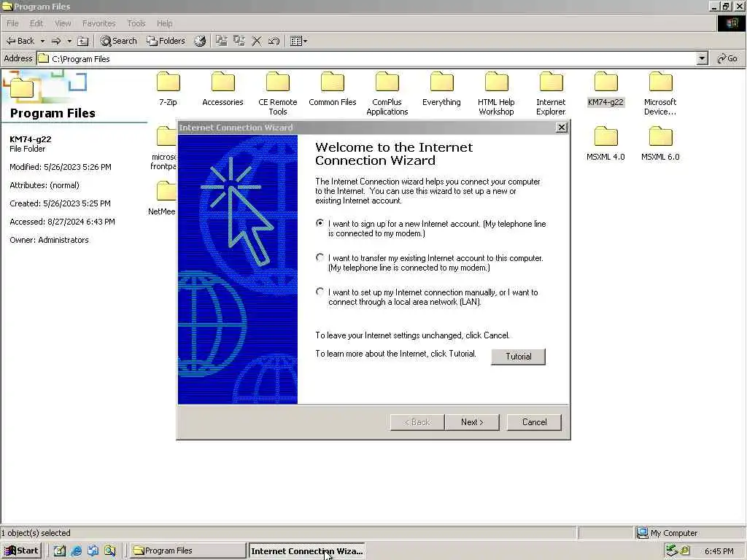Click Next in the Internet Connection Wizard

(472, 422)
